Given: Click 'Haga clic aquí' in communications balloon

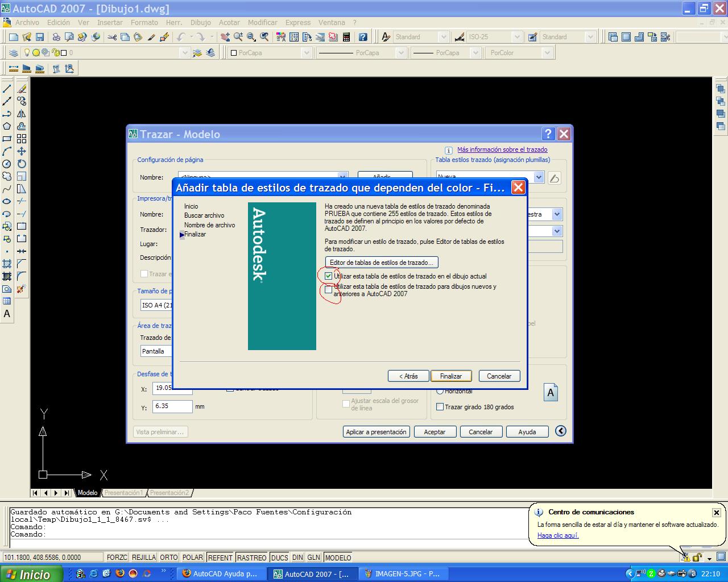Looking at the screenshot, I should point(558,535).
